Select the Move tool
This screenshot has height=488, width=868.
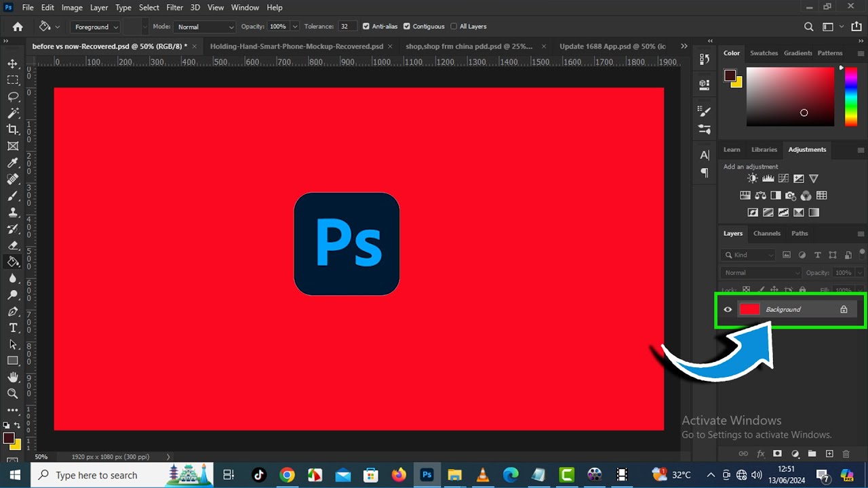[x=12, y=64]
